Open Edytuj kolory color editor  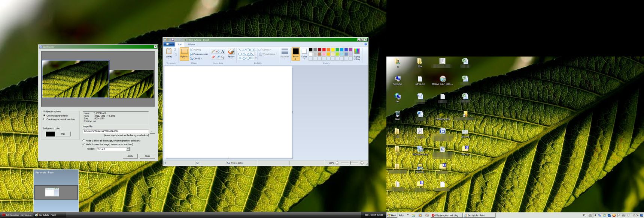click(357, 54)
